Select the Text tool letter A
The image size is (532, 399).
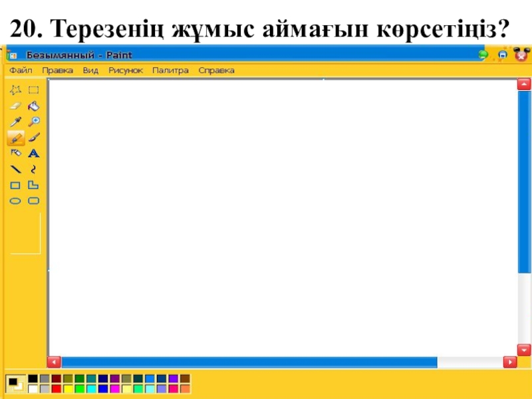(34, 154)
